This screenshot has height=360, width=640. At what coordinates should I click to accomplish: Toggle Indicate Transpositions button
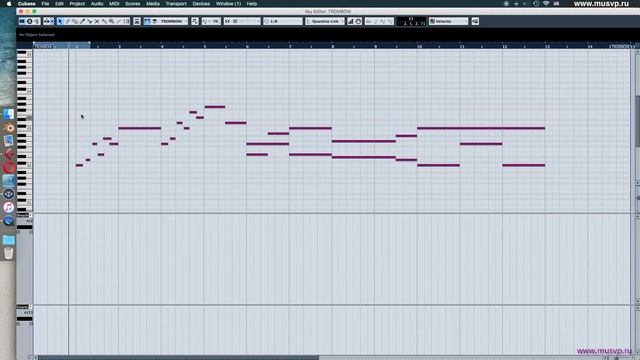tap(195, 21)
